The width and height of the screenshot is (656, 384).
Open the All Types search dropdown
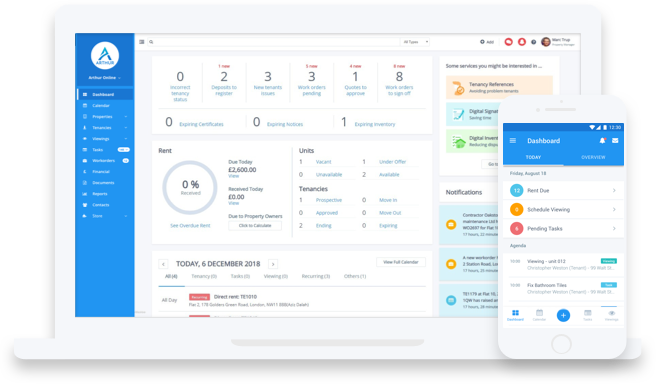[x=415, y=42]
